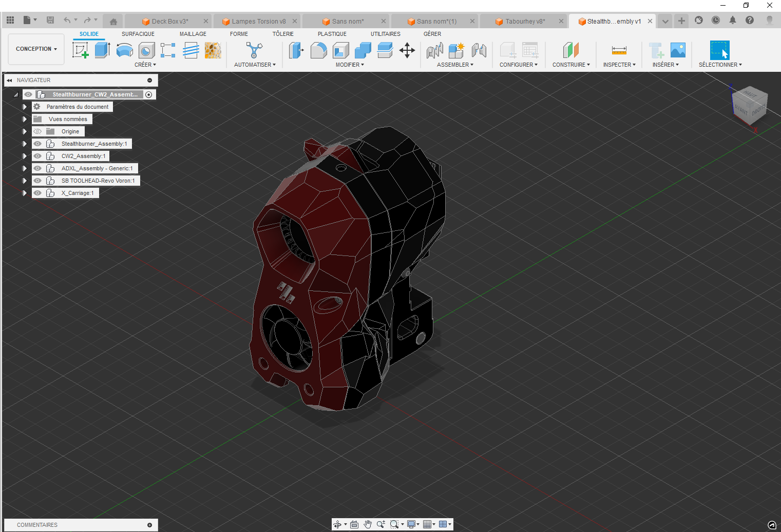Select the Revolve tool icon
This screenshot has width=781, height=532.
(x=124, y=50)
